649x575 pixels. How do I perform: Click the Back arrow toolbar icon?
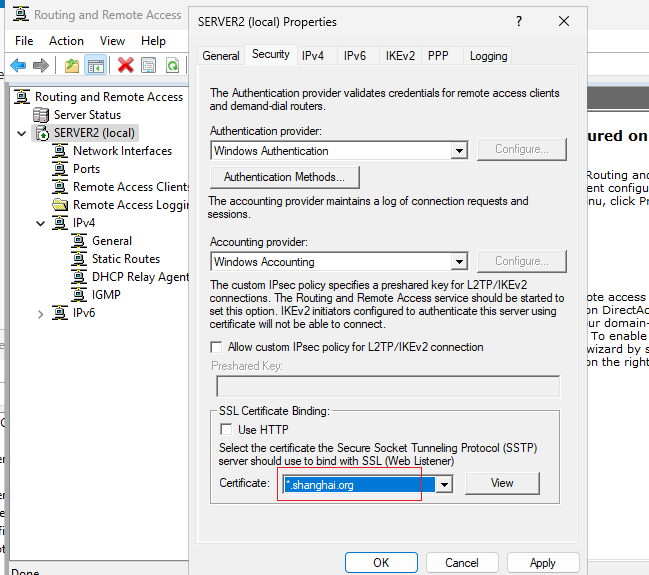tap(18, 65)
